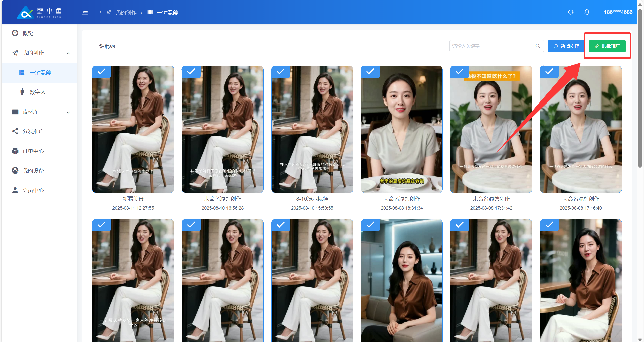The image size is (644, 342).
Task: Open the 数字人 menu item
Action: click(x=37, y=92)
